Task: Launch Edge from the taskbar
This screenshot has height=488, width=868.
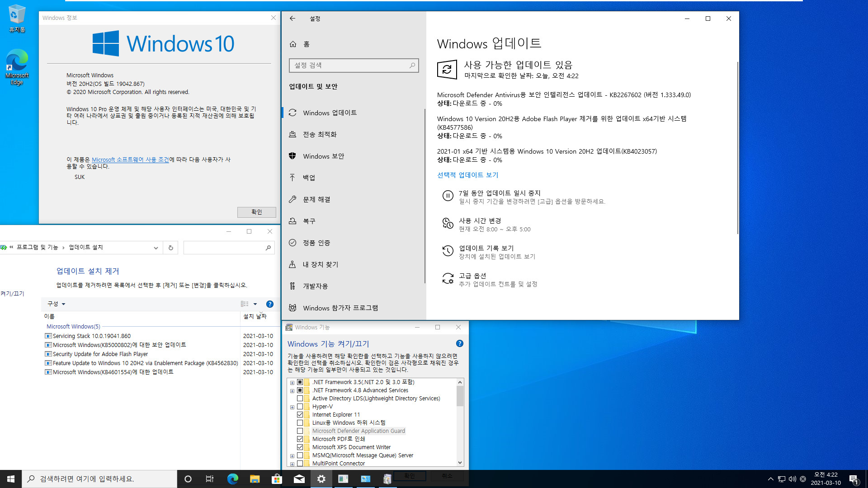Action: point(232,479)
